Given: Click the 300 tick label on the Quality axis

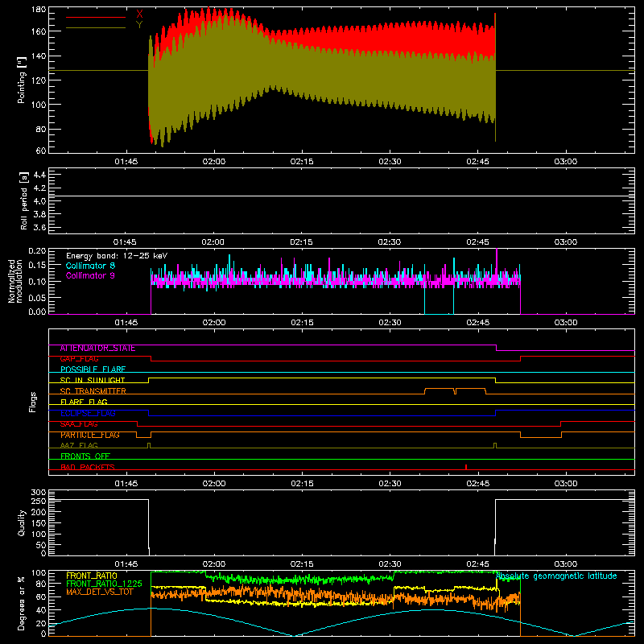Looking at the screenshot, I should [x=39, y=493].
